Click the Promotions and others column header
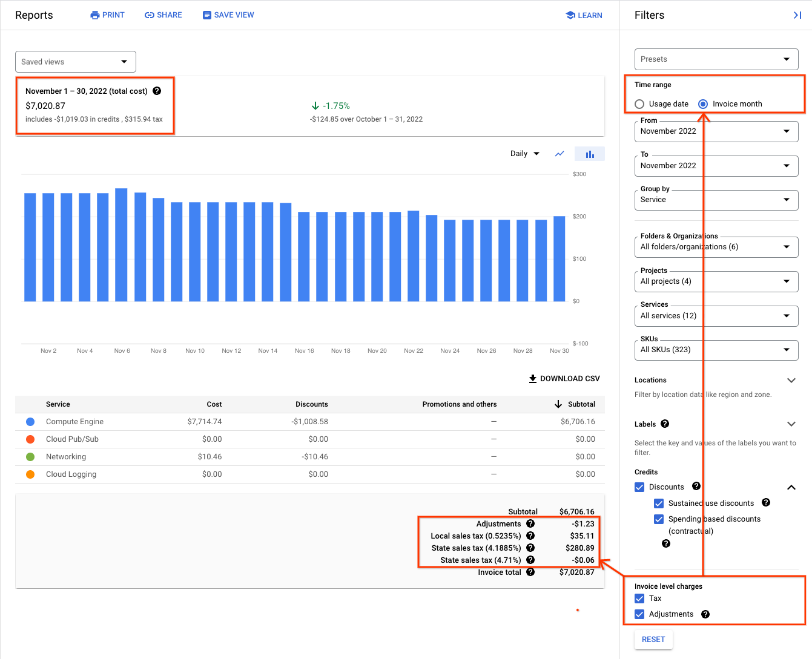This screenshot has height=659, width=812. (x=460, y=404)
